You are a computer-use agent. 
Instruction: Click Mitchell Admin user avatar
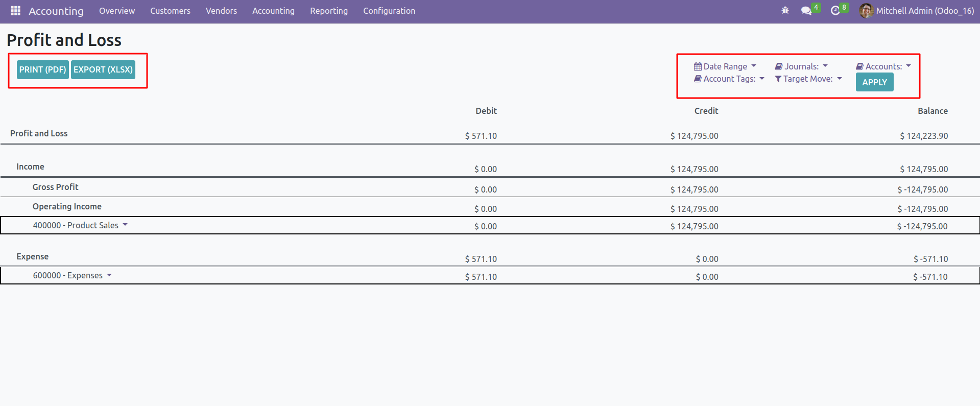(866, 11)
